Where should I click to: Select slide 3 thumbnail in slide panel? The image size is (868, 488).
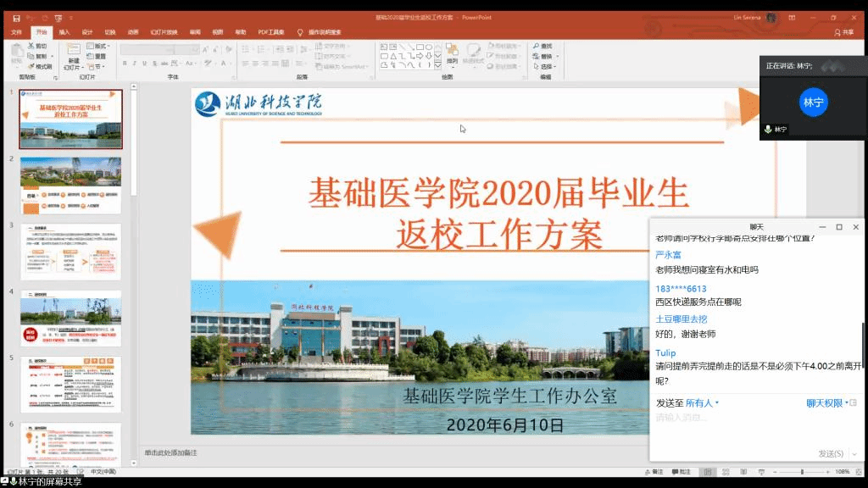point(70,252)
